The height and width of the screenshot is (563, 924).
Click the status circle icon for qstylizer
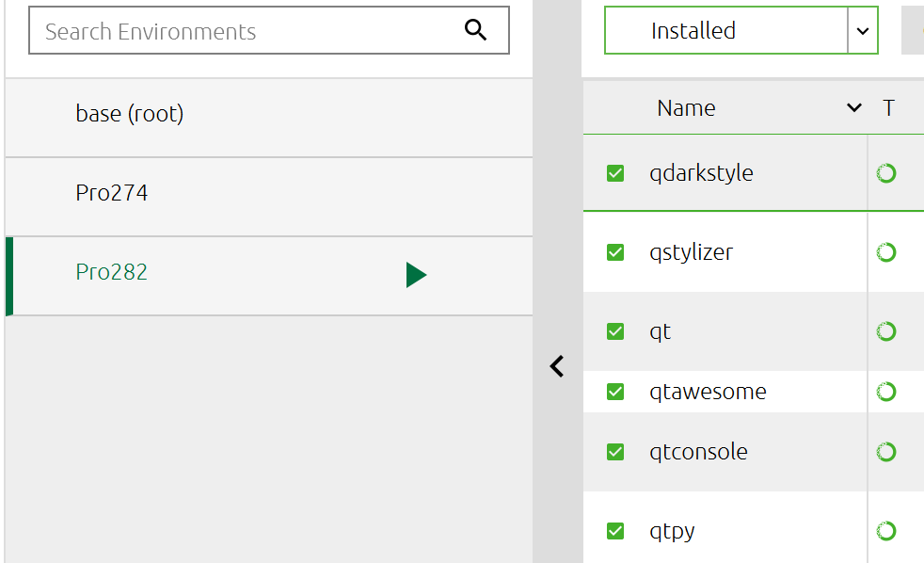[x=885, y=252]
